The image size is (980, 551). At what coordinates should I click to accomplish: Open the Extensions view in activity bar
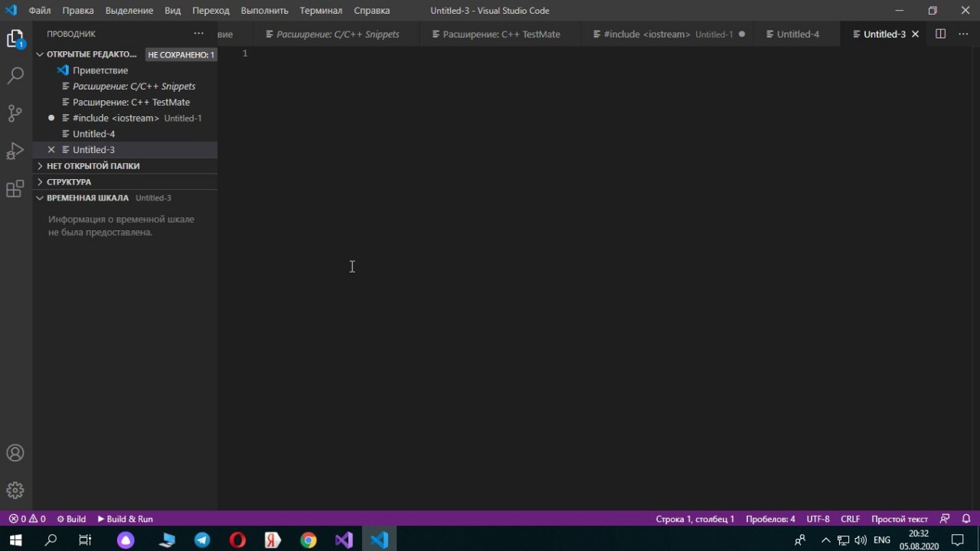coord(15,188)
